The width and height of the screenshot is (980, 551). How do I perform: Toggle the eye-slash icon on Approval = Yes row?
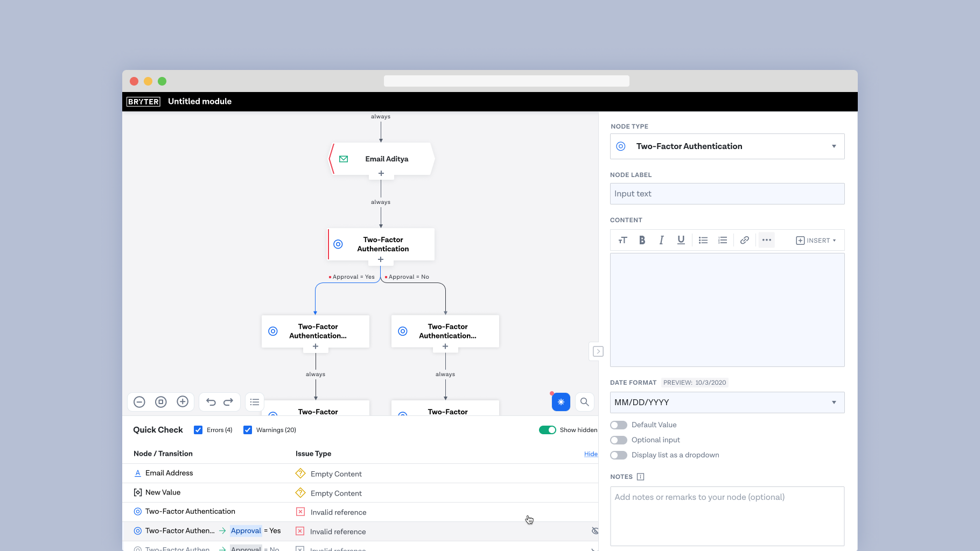pyautogui.click(x=595, y=531)
